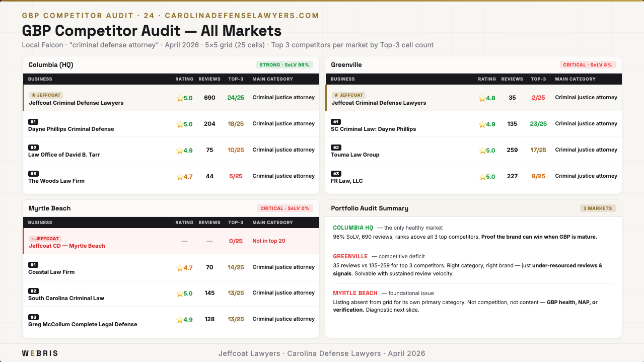
Task: Click the STRONG · SoLV 96% status badge
Action: (284, 65)
